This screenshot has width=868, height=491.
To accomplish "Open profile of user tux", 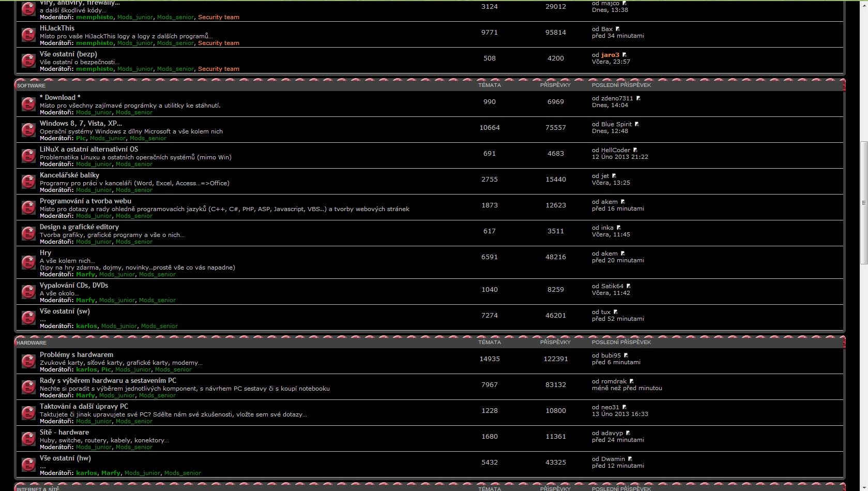I will click(606, 312).
